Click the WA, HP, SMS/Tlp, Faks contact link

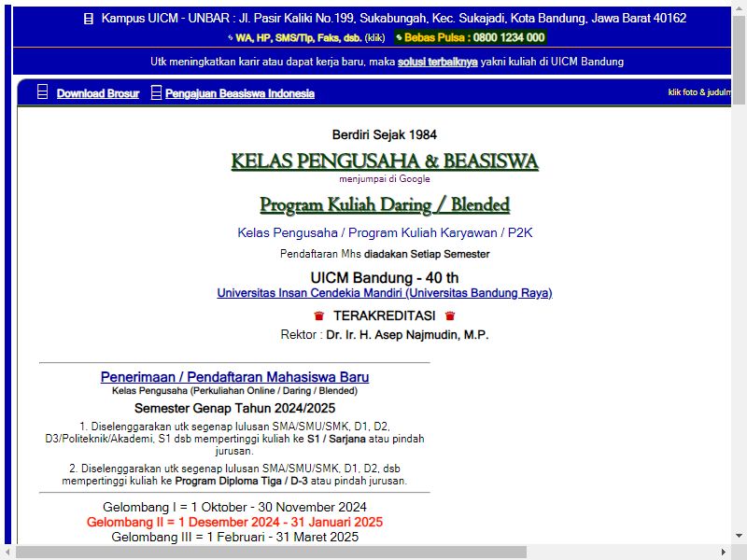[x=299, y=37]
